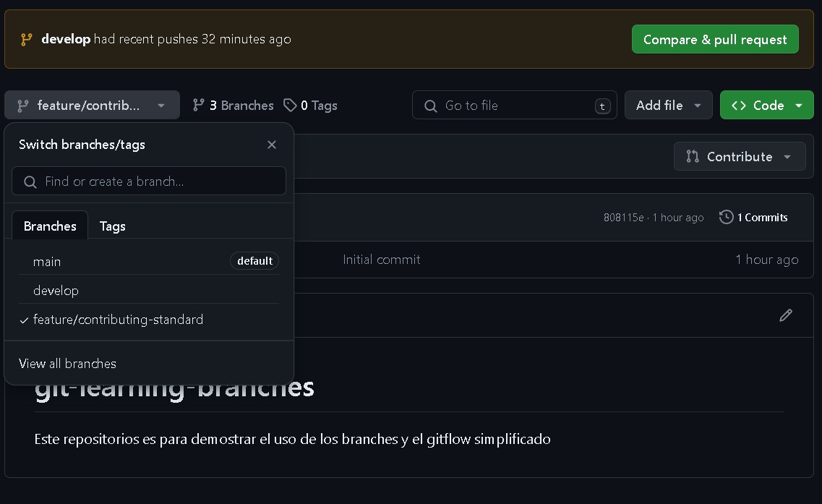Switch to the Tags tab

(112, 226)
